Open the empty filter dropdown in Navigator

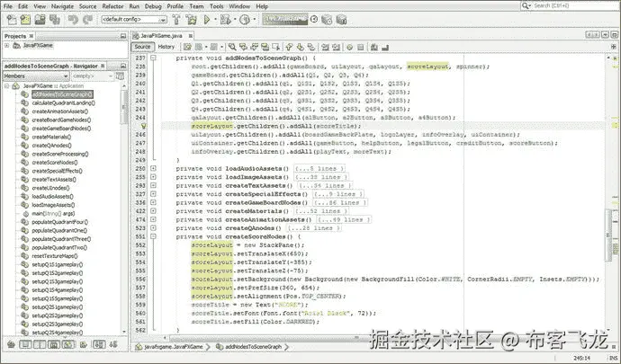click(x=93, y=76)
